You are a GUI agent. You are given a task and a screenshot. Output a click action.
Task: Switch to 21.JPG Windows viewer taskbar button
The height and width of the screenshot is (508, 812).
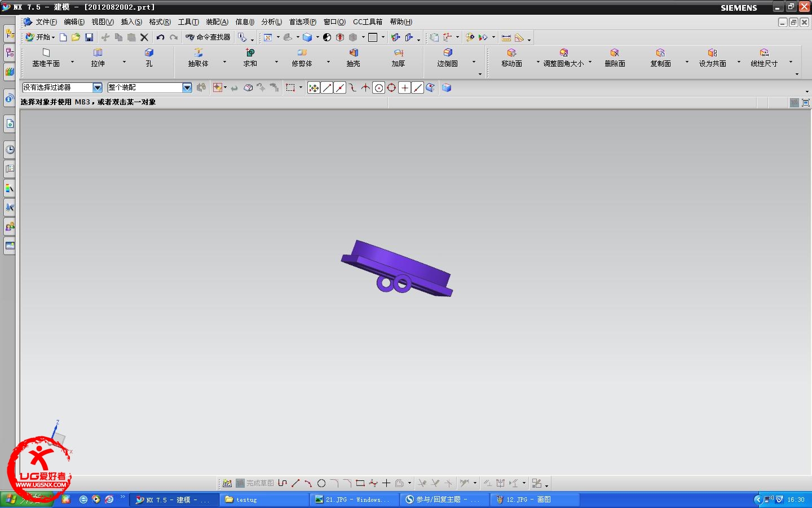pos(355,500)
